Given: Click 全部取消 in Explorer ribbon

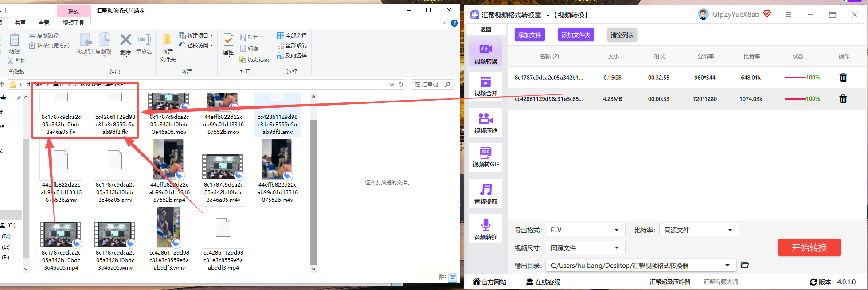Looking at the screenshot, I should pos(292,45).
